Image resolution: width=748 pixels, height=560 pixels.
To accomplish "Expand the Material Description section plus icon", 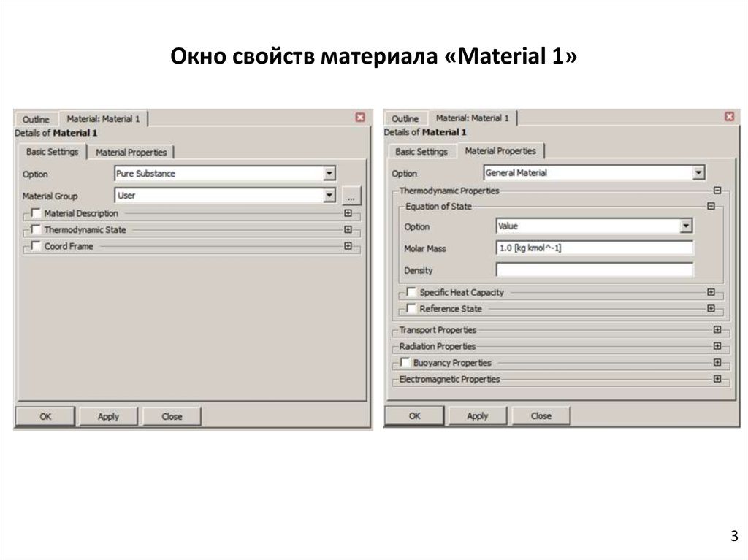I will click(x=348, y=213).
